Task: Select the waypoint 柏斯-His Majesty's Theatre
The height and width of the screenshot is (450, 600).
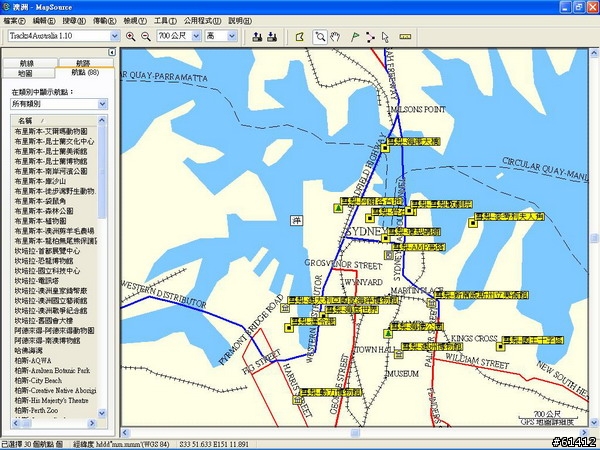Action: coord(52,400)
